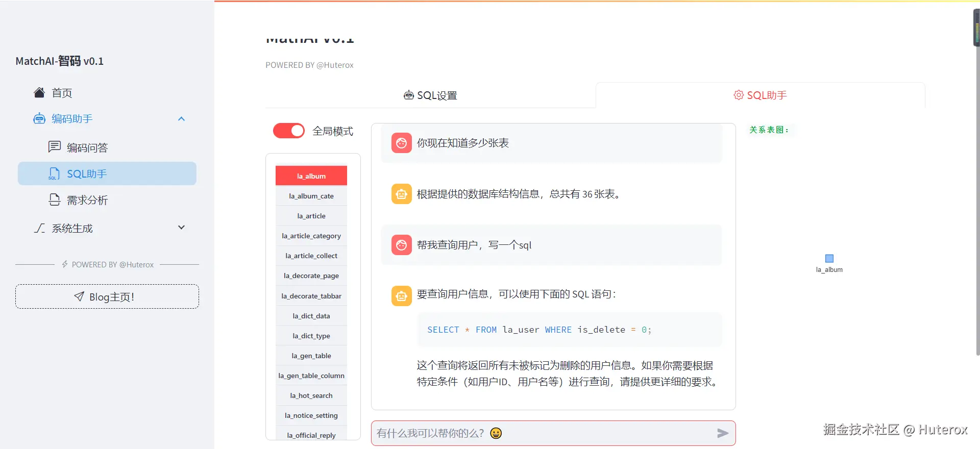Click the robot icon next to 编码助手
Screen dimensions: 980x449
[x=39, y=119]
